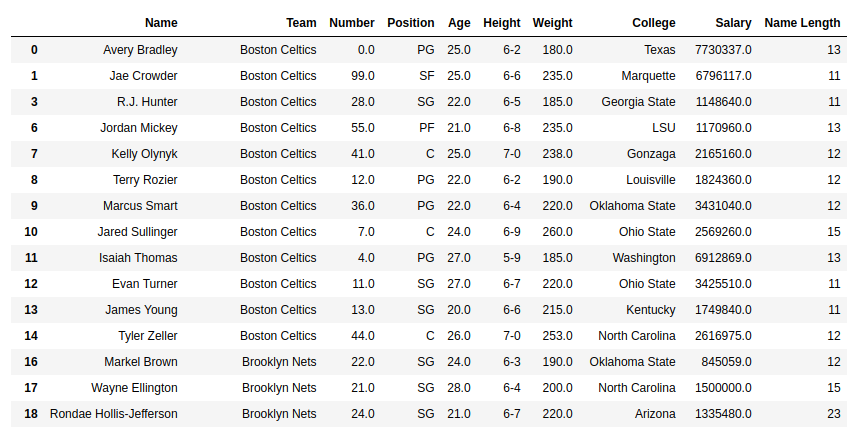This screenshot has width=851, height=429.
Task: Click Kelly Olynyk height 7-0 cell
Action: [x=511, y=154]
